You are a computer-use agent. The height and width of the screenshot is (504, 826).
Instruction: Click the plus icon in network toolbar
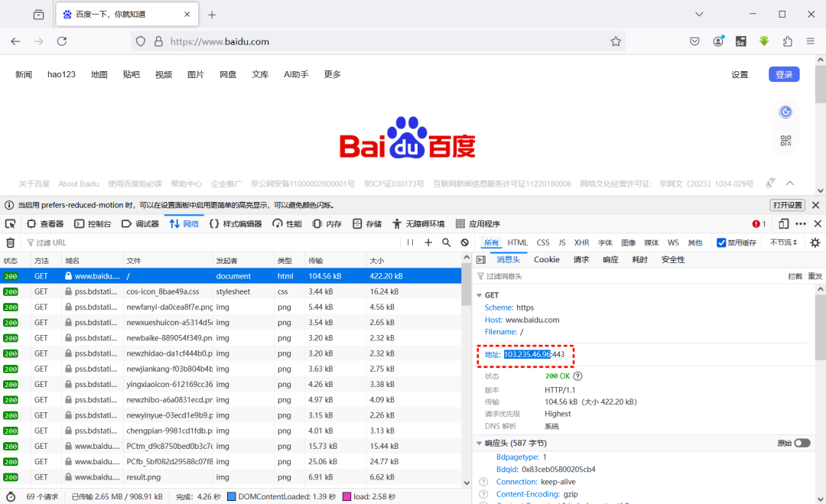pyautogui.click(x=428, y=242)
